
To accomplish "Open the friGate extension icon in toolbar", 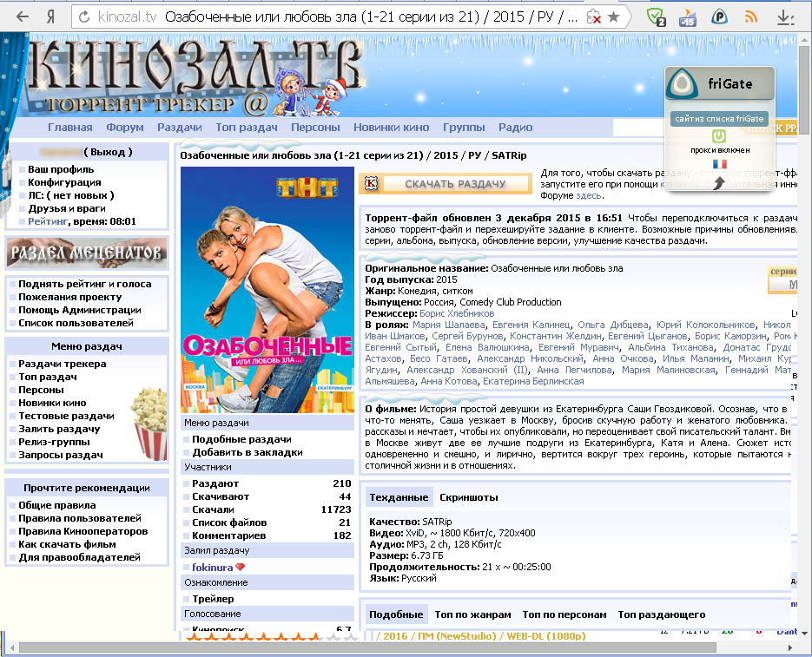I will point(719,17).
